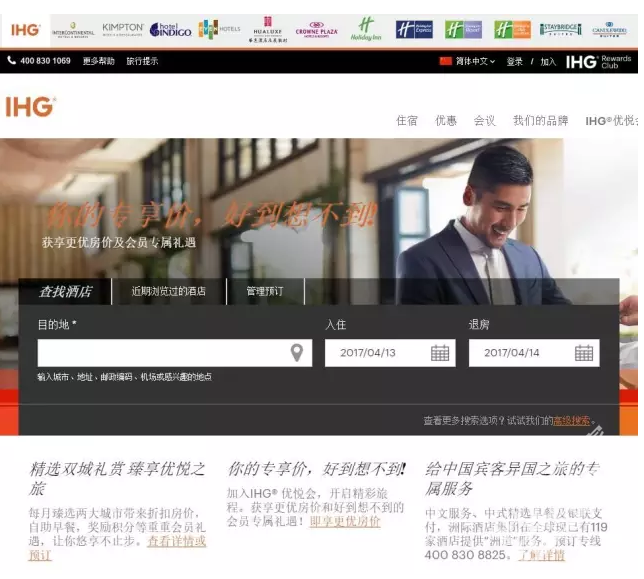The height and width of the screenshot is (579, 644).
Task: Open the Crowne Plaza brand logo
Action: pos(317,30)
